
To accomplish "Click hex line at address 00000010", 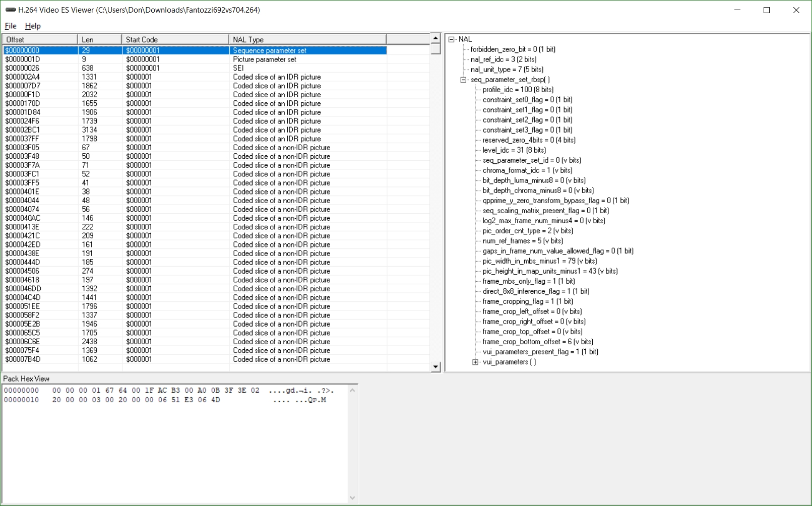I will coord(165,400).
